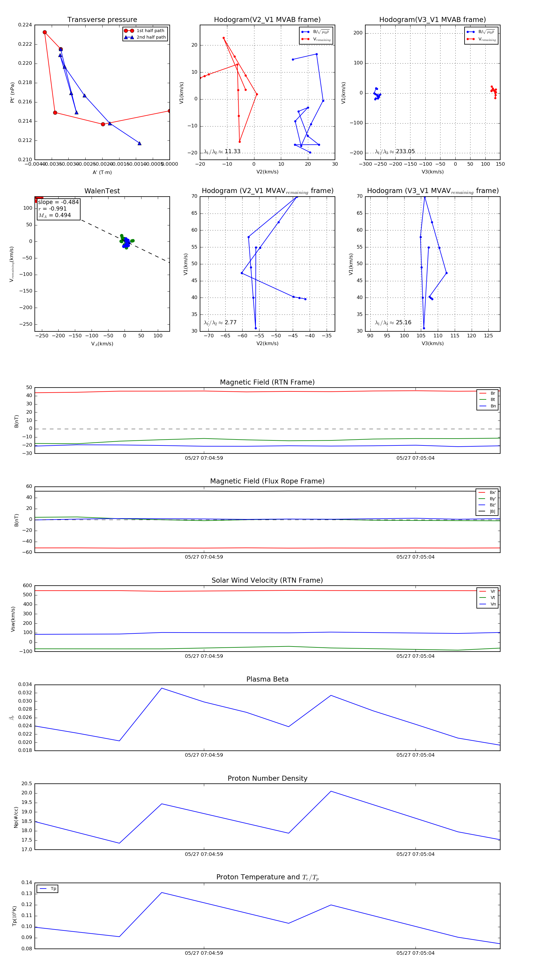Click the "Hodogram (V2_V1 MVAV remaining frame)" title

(267, 191)
